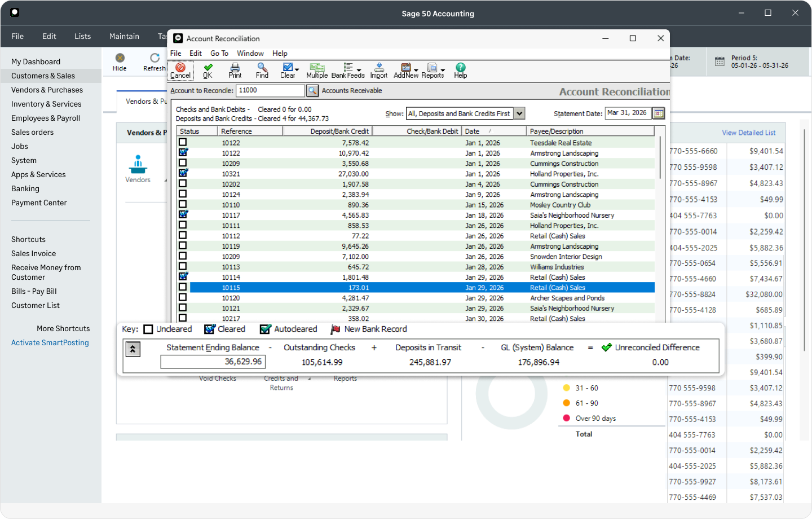
Task: Open View Detailed List link
Action: pyautogui.click(x=749, y=133)
